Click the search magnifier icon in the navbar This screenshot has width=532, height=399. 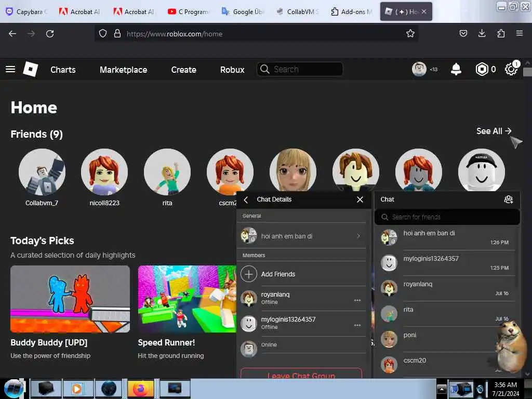click(264, 69)
